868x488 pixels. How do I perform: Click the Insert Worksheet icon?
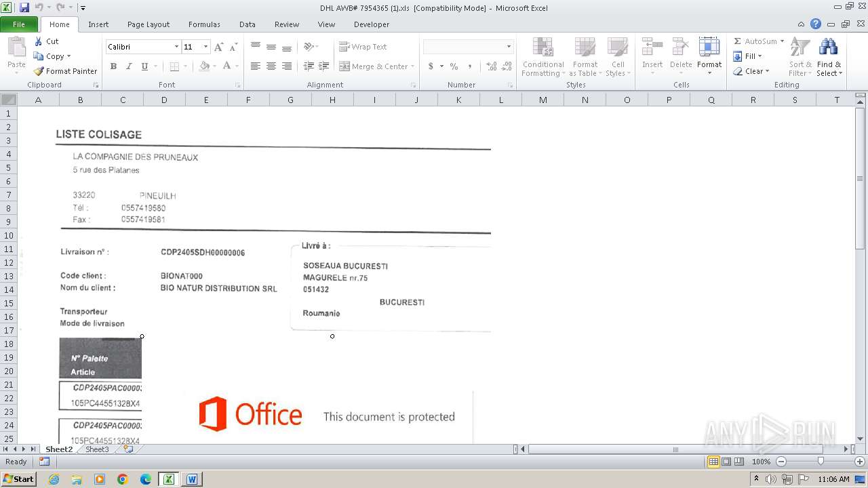[128, 449]
